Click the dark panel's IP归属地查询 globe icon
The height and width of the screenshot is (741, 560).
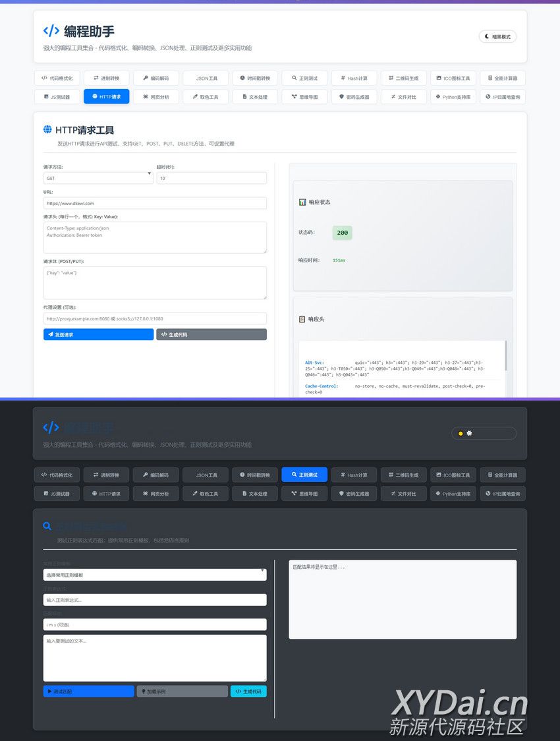pos(488,493)
